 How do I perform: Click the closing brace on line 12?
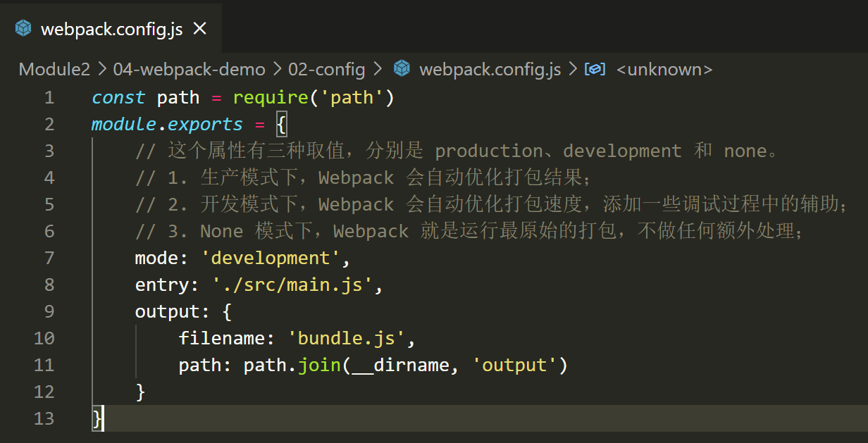(x=140, y=392)
